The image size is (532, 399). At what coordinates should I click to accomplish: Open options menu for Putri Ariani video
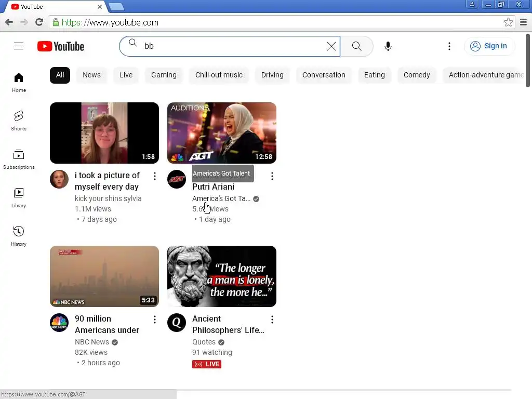[272, 176]
